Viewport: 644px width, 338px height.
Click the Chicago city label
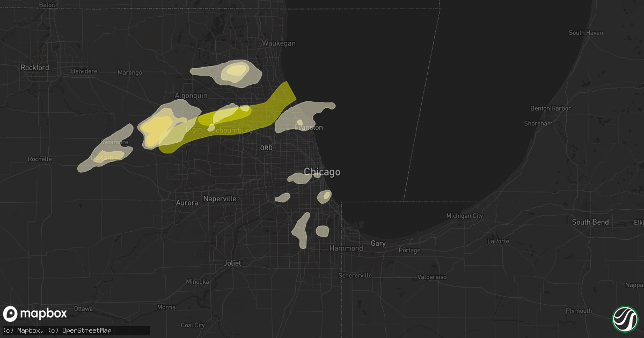tap(322, 172)
